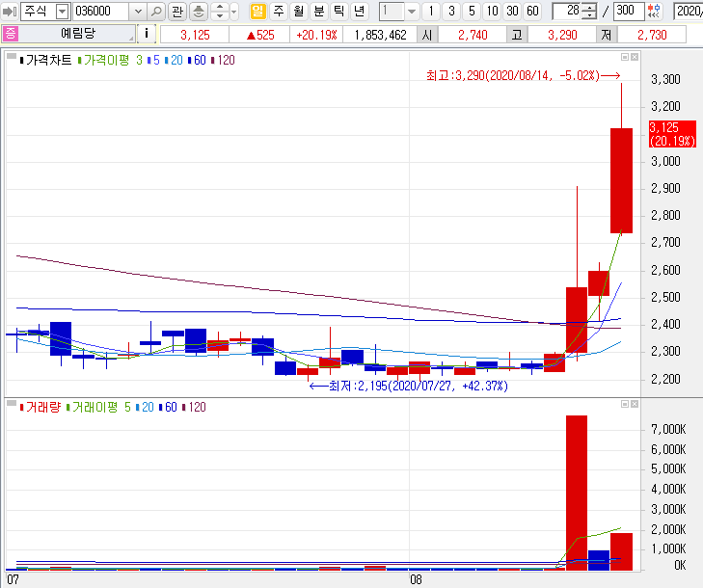Click the stock code field 036000
The height and width of the screenshot is (588, 703).
[100, 12]
